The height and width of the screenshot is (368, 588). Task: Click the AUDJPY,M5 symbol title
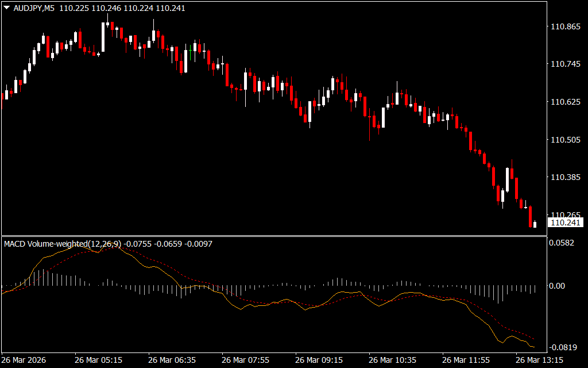(x=33, y=9)
